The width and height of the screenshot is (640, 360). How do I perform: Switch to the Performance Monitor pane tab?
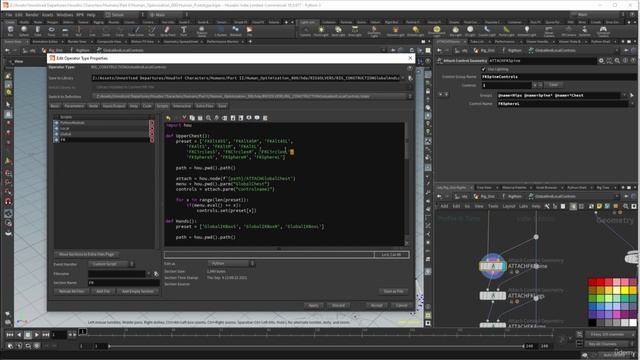click(x=222, y=42)
